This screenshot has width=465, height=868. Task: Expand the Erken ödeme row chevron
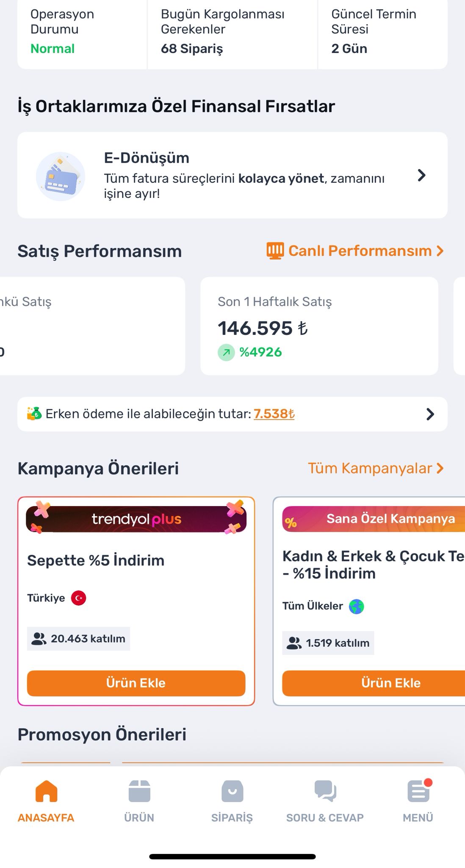click(430, 414)
